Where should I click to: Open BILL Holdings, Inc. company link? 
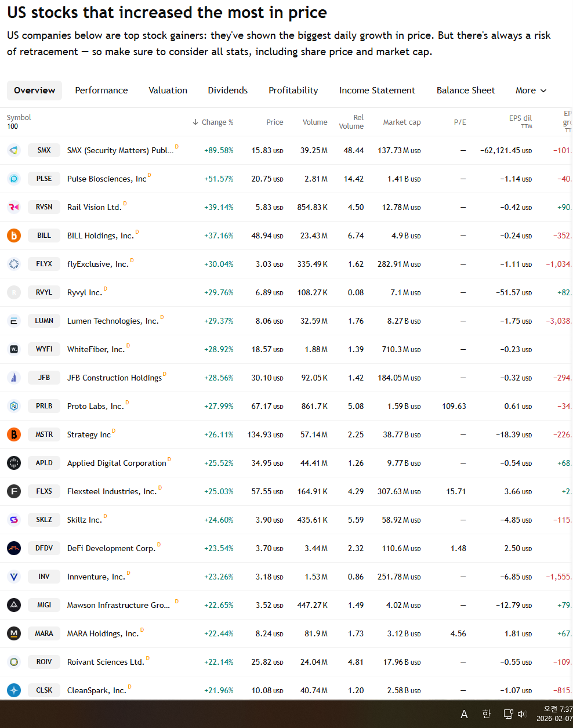pyautogui.click(x=100, y=236)
